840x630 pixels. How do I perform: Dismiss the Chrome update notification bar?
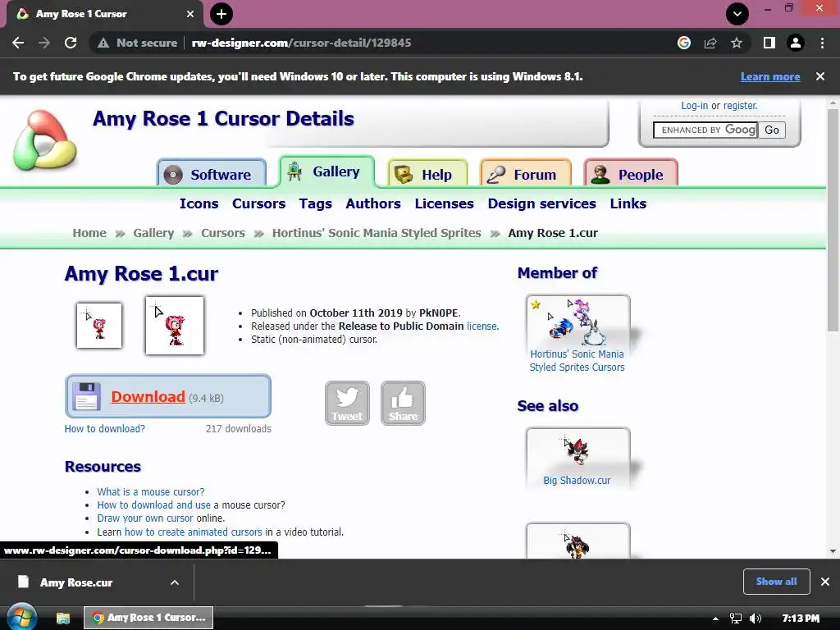point(820,76)
